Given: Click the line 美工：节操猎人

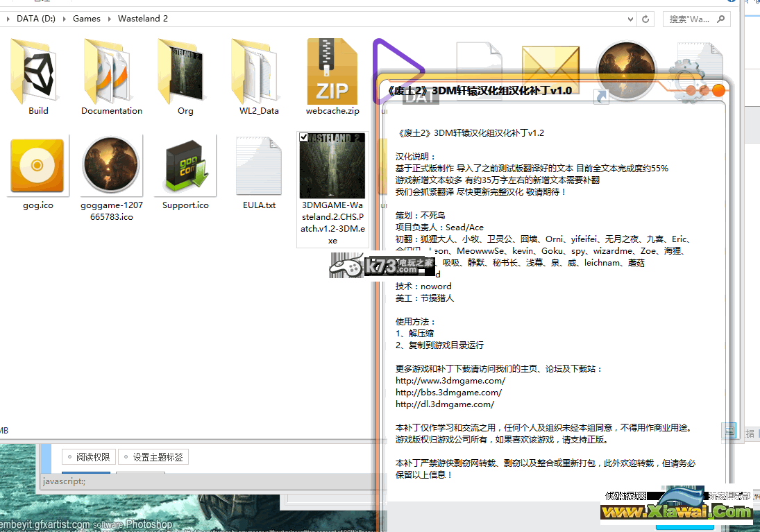Looking at the screenshot, I should point(425,298).
